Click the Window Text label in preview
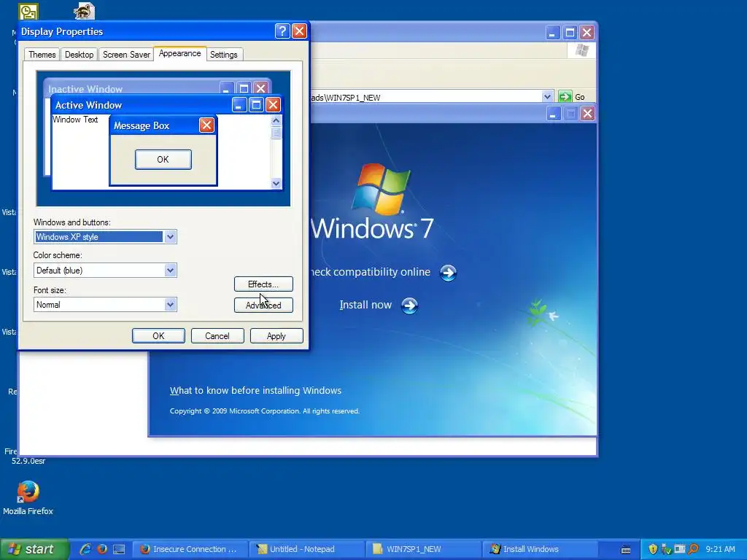This screenshot has height=560, width=747. 75,120
